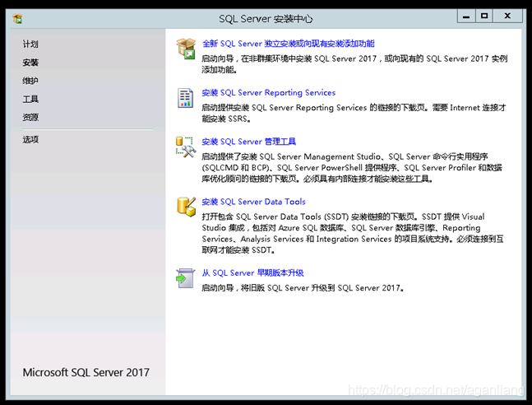The image size is (532, 405).
Task: Open the 安装 SQL Server Data Tools link
Action: pyautogui.click(x=253, y=202)
